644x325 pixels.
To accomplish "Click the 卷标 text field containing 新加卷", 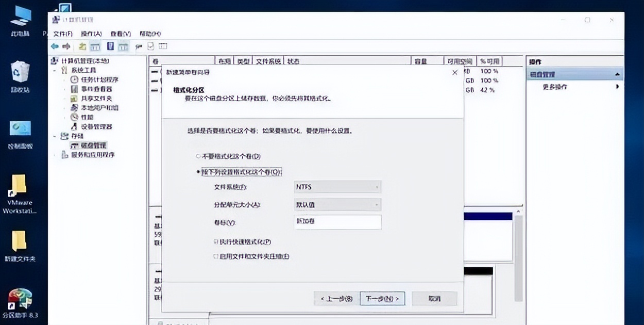I will pyautogui.click(x=337, y=222).
